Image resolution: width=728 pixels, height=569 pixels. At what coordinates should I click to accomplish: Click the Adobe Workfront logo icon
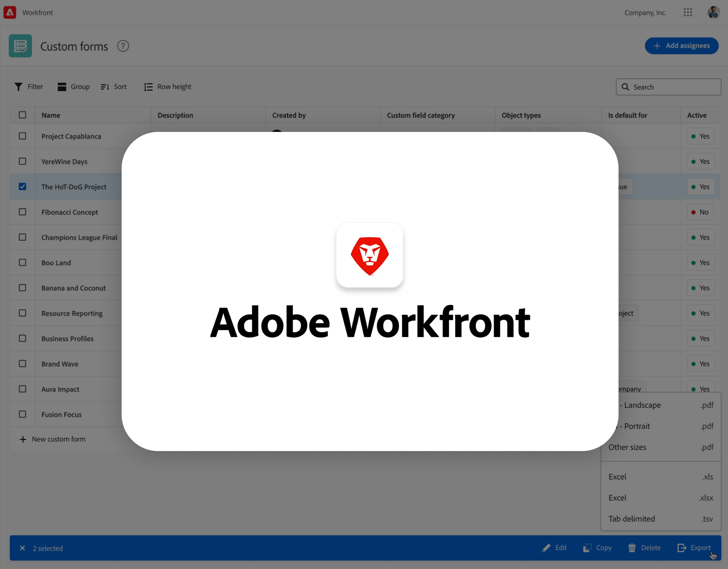coord(10,13)
